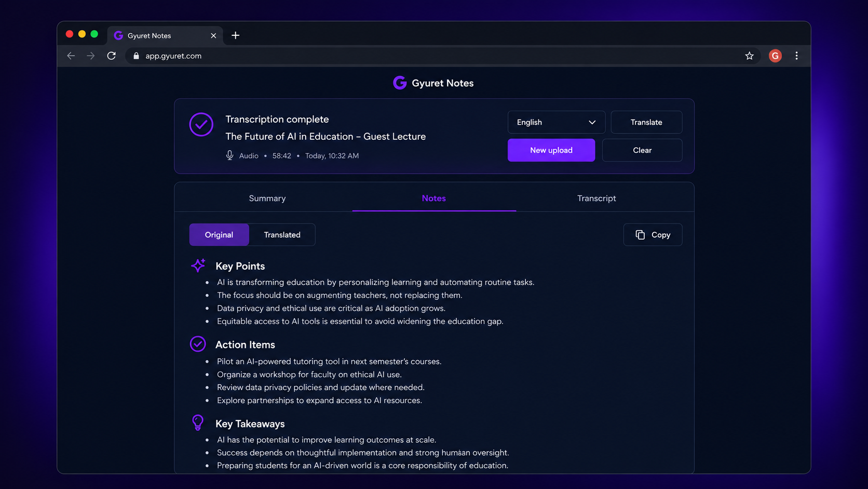The image size is (868, 489).
Task: Click the Key Takeaways lightbulb icon
Action: (198, 422)
